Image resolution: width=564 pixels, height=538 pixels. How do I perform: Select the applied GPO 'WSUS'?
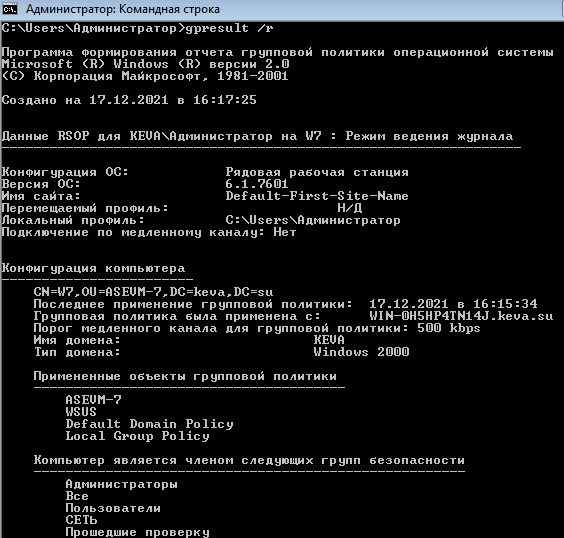[81, 412]
